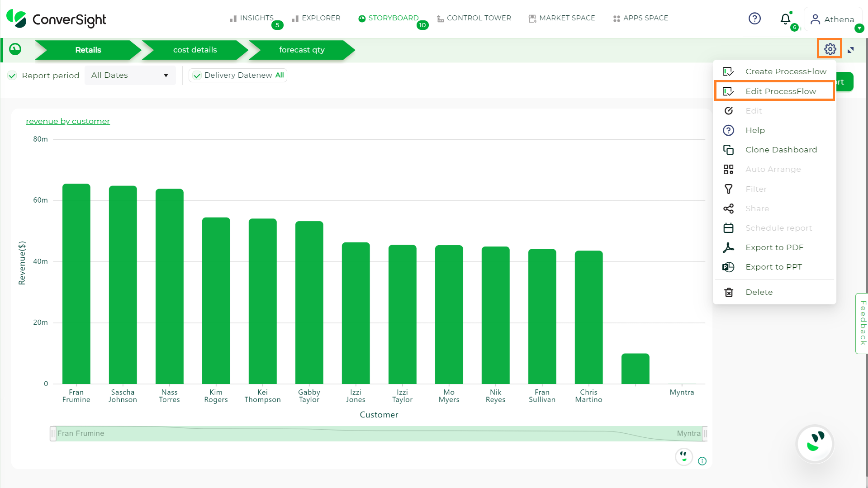Click the Myntra axis label

click(x=682, y=392)
